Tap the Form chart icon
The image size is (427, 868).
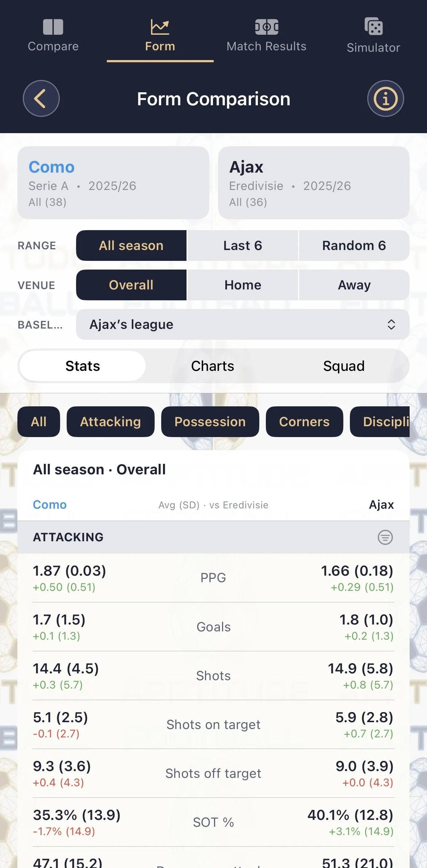[x=160, y=27]
